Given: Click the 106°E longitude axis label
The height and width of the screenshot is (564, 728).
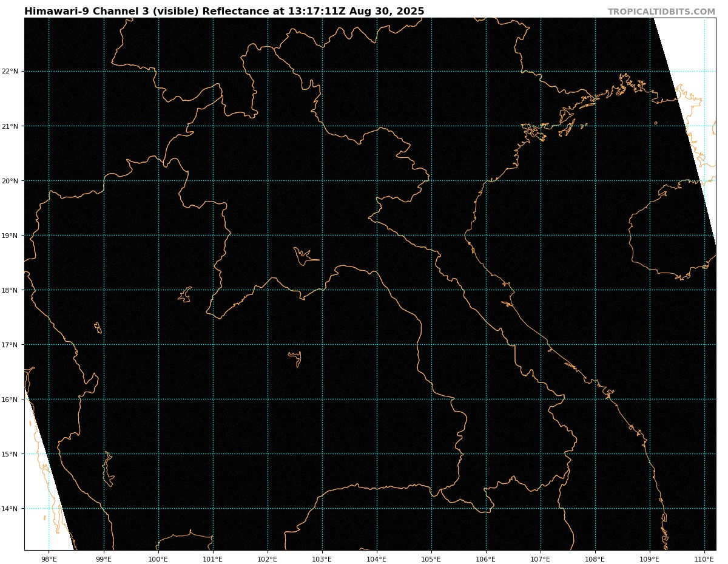Looking at the screenshot, I should (x=486, y=559).
